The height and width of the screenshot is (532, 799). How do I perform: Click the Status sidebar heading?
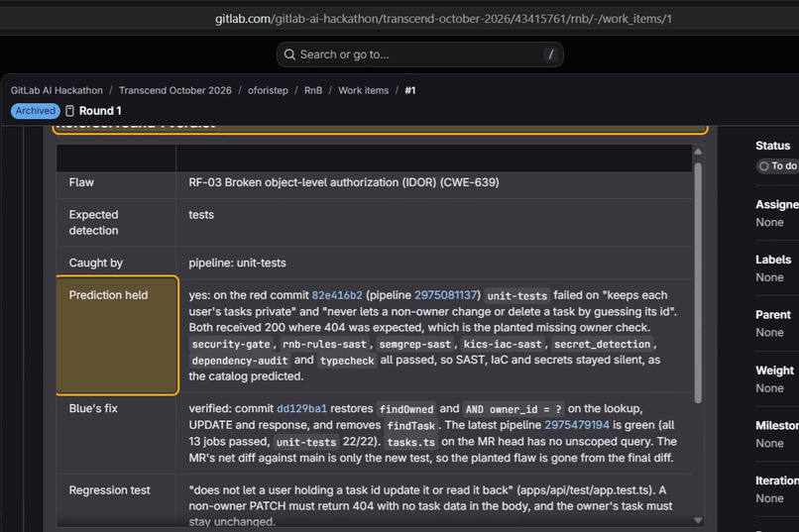772,146
